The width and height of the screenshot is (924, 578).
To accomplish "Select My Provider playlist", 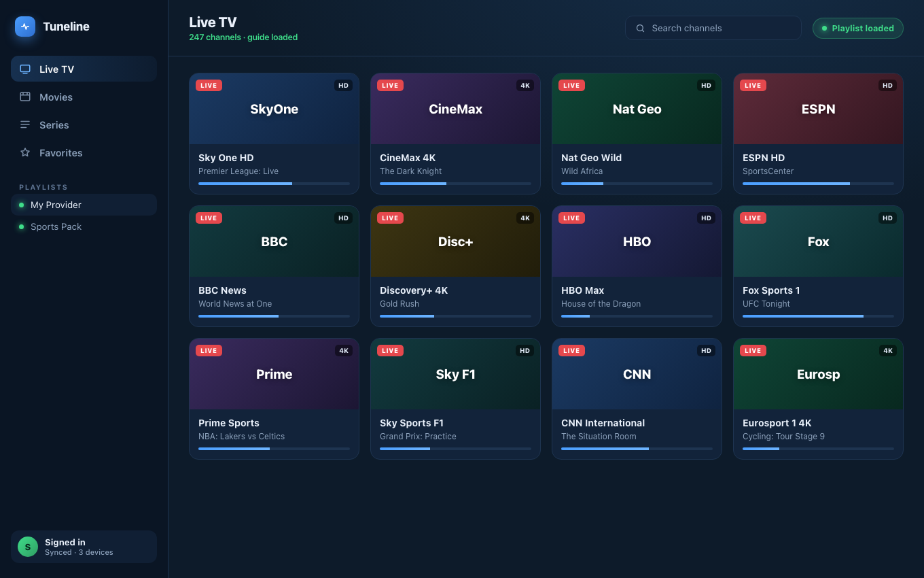I will [x=84, y=205].
